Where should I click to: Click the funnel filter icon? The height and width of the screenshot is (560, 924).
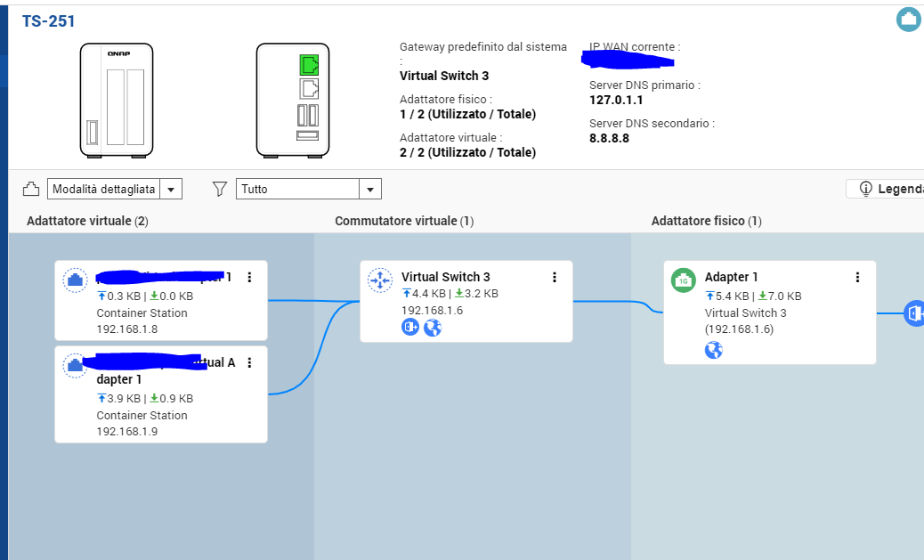[220, 189]
